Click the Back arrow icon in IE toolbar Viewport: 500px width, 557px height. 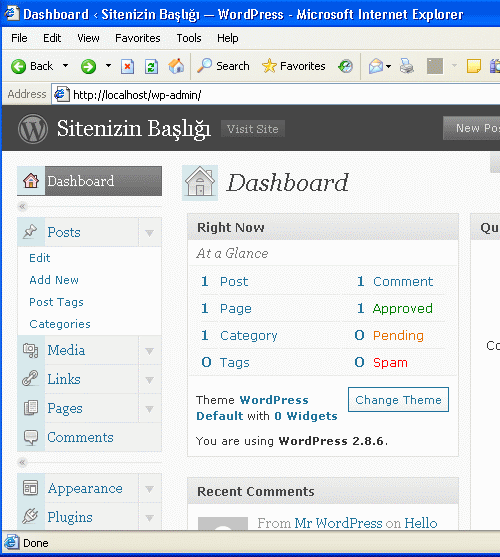pos(18,66)
